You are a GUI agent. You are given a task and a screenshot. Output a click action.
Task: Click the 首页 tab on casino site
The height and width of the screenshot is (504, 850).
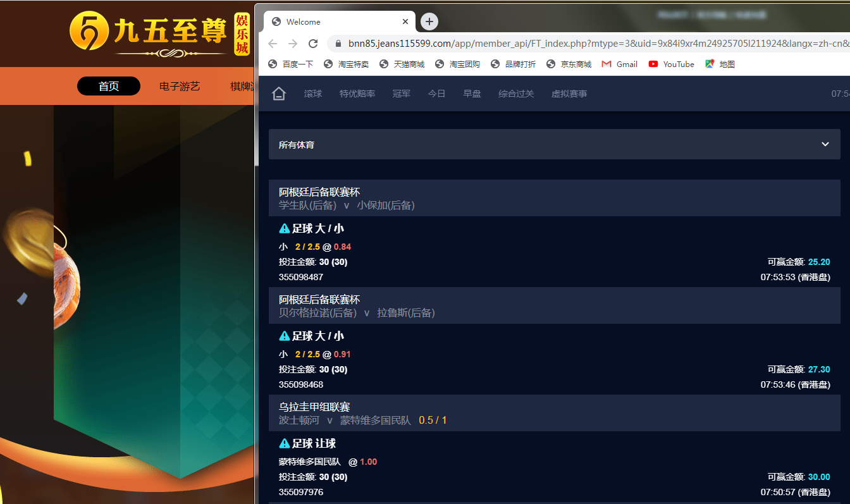[x=109, y=86]
